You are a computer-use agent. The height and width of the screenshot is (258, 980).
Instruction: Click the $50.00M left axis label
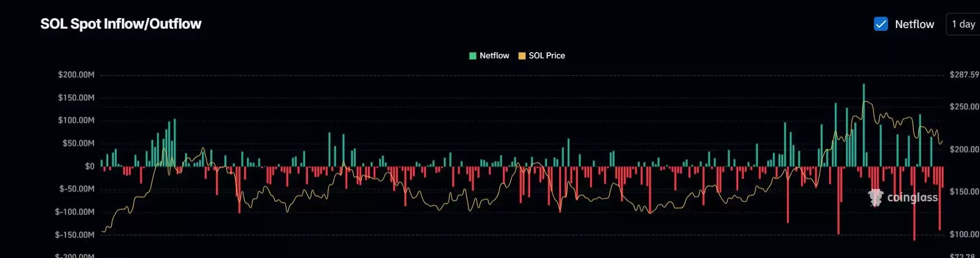coord(79,143)
